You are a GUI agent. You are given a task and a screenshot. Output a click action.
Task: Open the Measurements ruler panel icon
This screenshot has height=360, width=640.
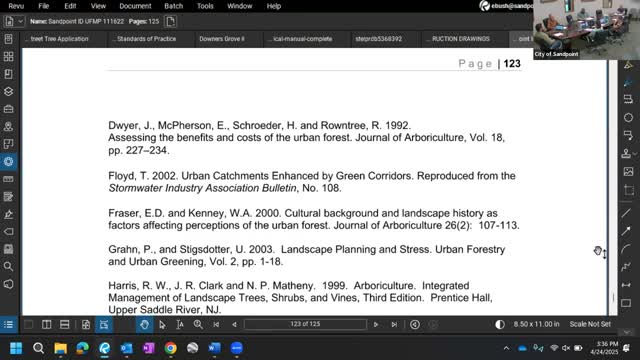8,179
